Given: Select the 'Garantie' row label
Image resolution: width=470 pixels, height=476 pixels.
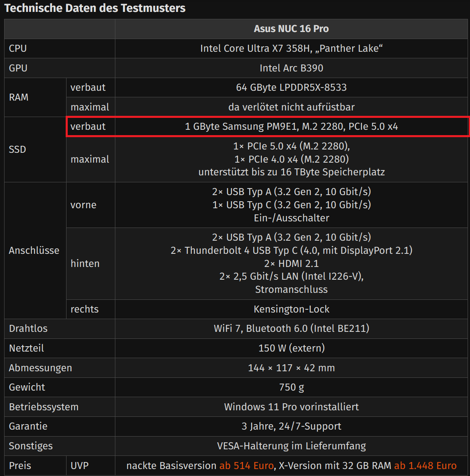Looking at the screenshot, I should coord(28,427).
